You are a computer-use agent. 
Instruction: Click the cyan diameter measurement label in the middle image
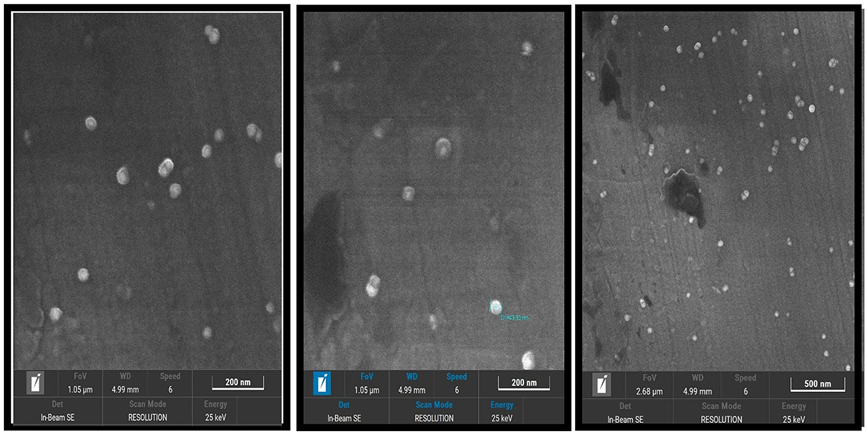[514, 318]
